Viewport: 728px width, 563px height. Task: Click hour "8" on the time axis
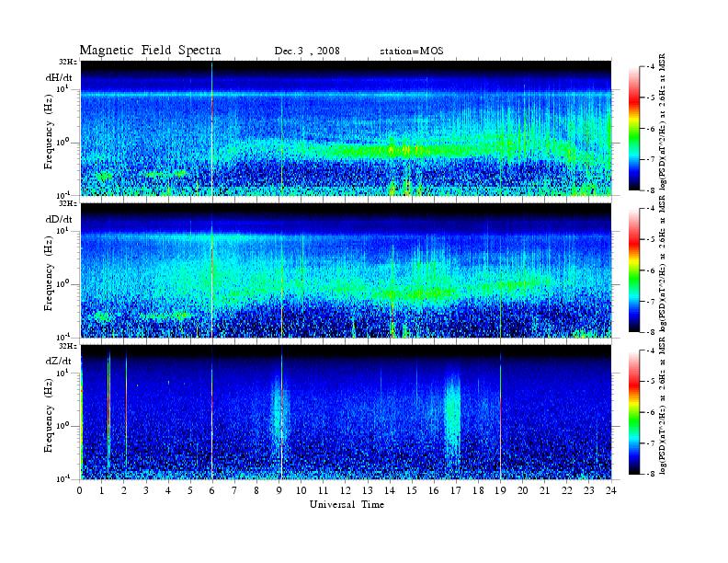[256, 490]
